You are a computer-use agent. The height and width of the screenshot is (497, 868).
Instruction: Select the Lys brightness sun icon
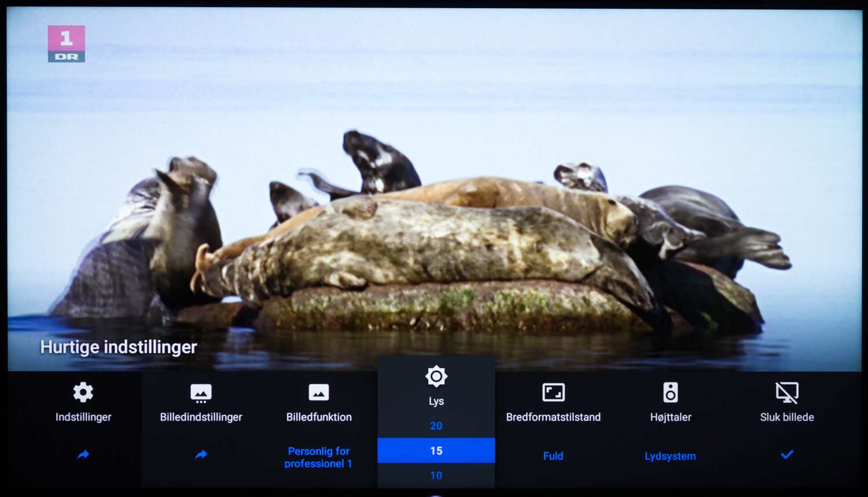(436, 377)
